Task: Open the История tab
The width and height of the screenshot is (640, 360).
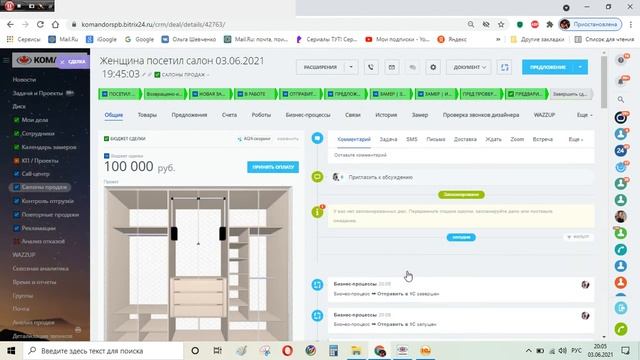Action: 386,115
